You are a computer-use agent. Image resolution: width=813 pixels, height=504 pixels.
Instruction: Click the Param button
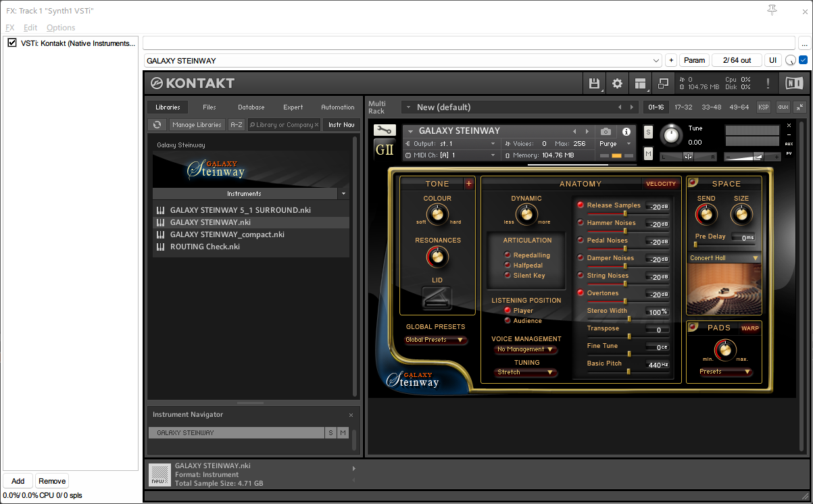point(694,60)
